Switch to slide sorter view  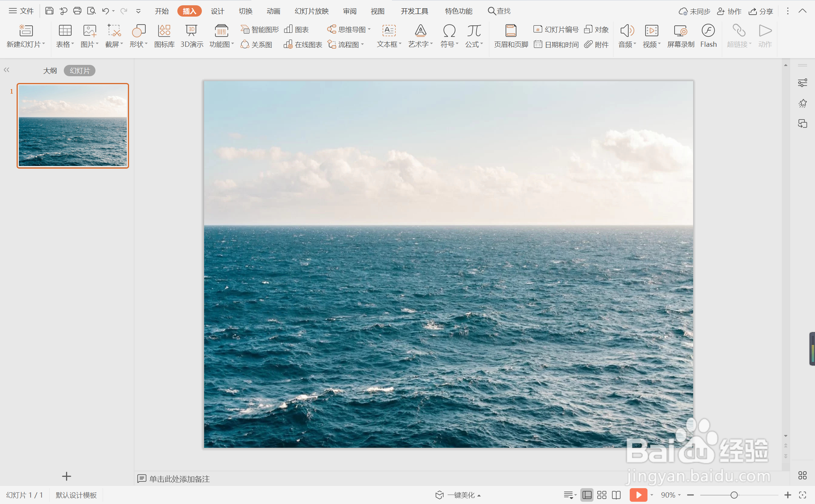click(x=602, y=495)
